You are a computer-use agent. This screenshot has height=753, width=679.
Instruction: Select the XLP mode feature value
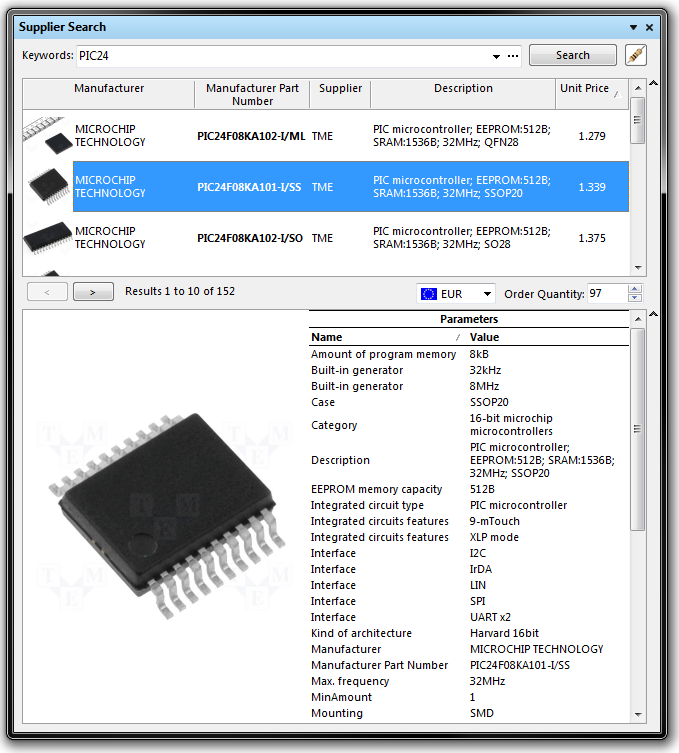coord(494,537)
